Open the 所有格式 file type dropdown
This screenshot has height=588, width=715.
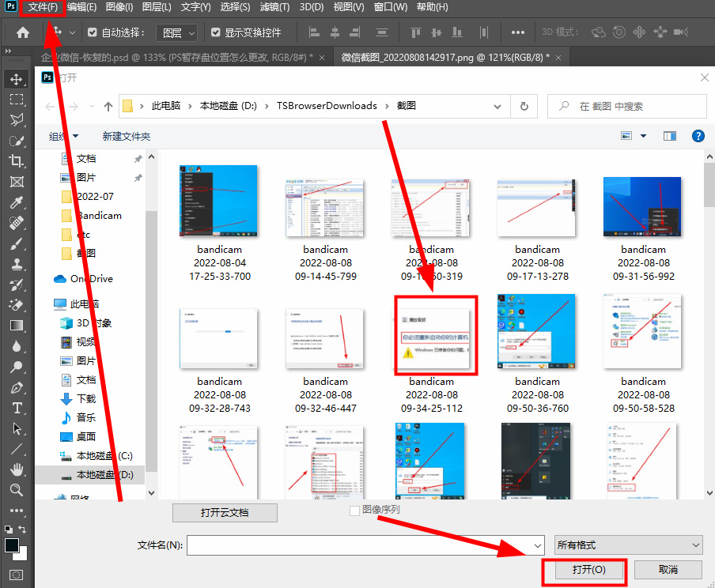click(629, 545)
